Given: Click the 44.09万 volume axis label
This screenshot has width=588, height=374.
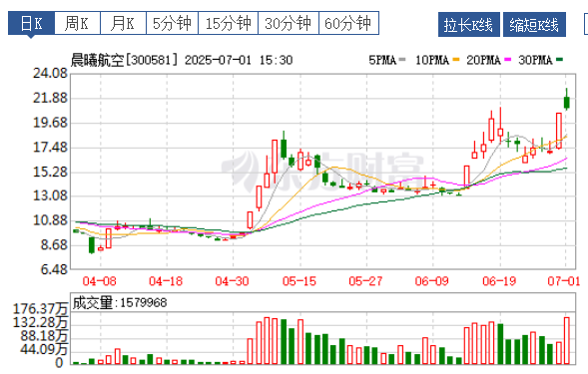Looking at the screenshot, I should coord(44,350).
